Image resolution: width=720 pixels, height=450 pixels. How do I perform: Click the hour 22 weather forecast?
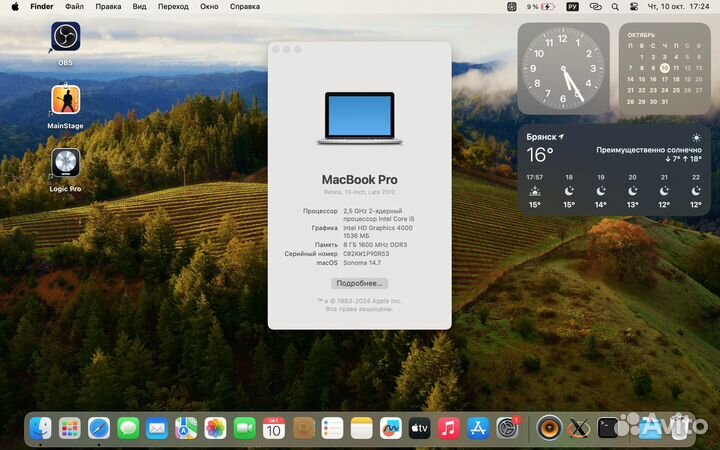pyautogui.click(x=696, y=191)
